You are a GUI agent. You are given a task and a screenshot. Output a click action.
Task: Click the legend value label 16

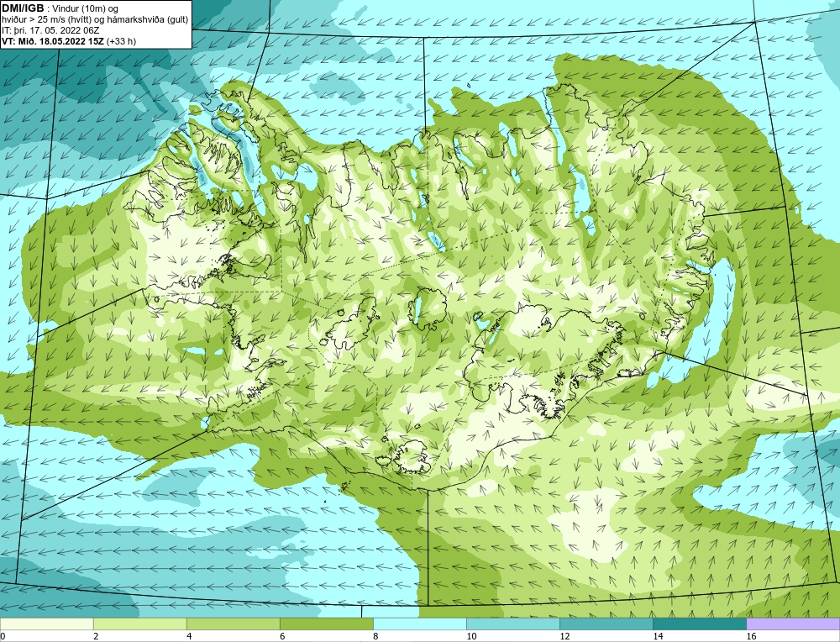click(751, 636)
